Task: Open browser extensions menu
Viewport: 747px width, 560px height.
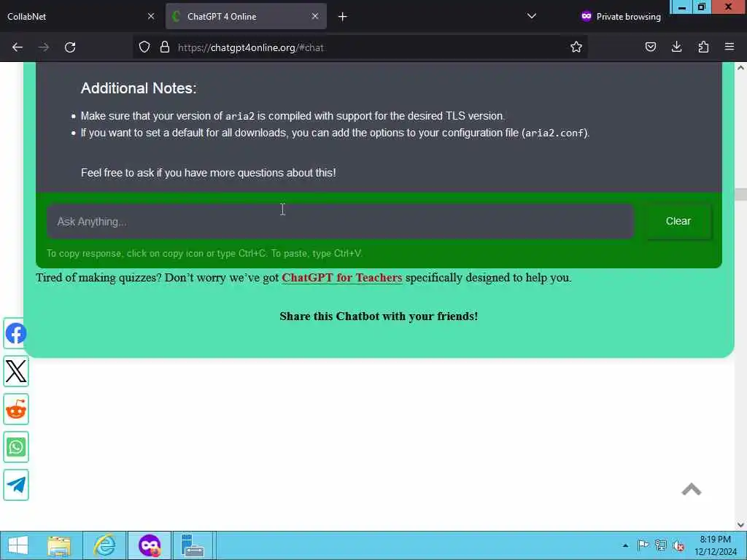Action: click(x=703, y=47)
